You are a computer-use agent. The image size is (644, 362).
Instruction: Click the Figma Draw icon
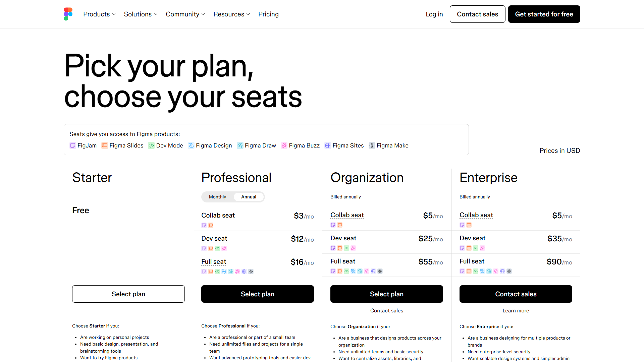[x=239, y=145]
